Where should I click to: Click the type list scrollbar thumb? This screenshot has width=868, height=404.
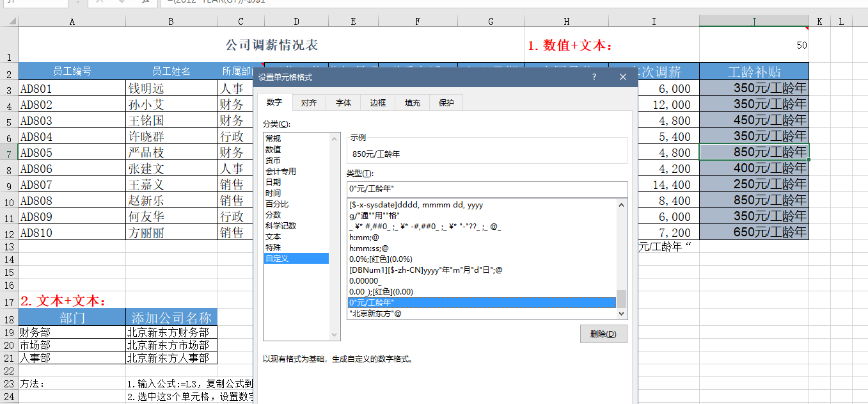point(621,299)
